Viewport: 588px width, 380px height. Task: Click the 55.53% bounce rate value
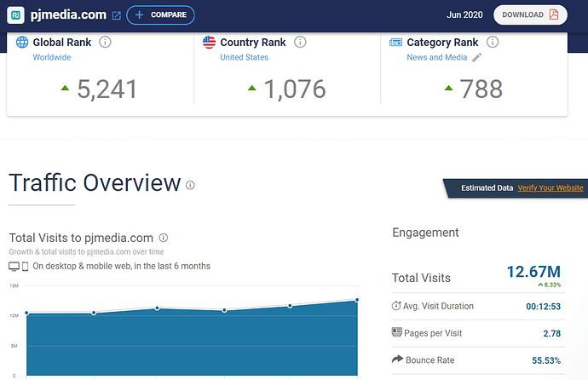click(x=546, y=360)
